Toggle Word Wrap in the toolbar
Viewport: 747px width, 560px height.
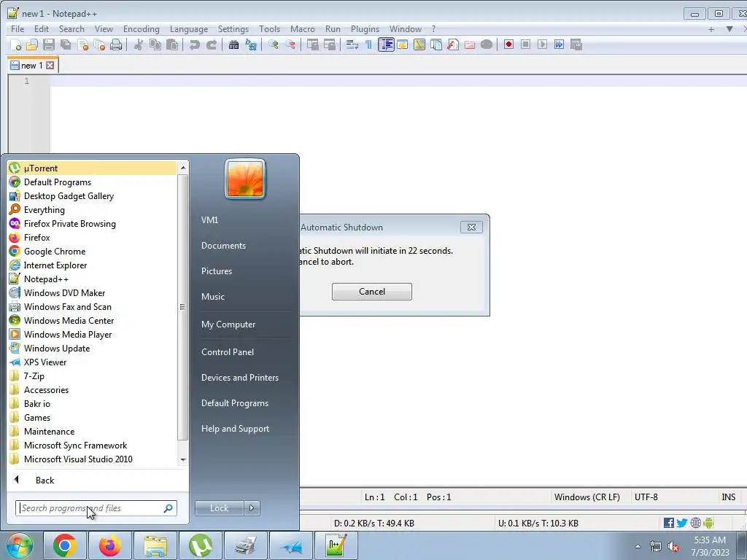(352, 44)
